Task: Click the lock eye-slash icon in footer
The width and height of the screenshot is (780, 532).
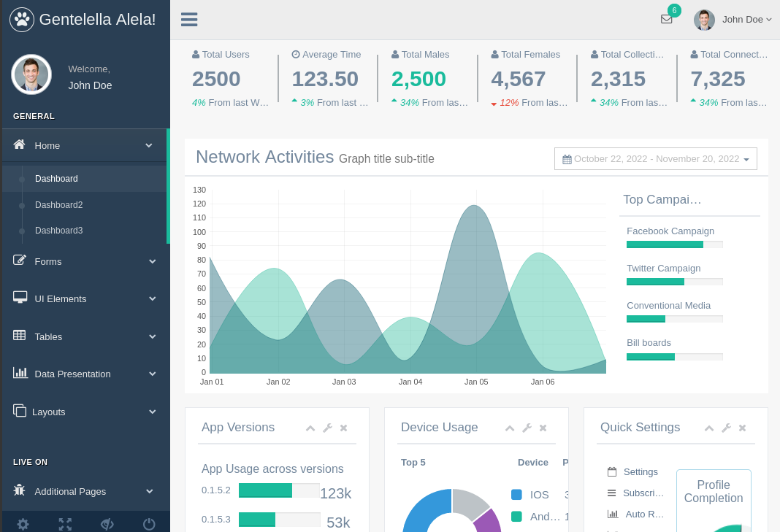Action: (x=107, y=523)
